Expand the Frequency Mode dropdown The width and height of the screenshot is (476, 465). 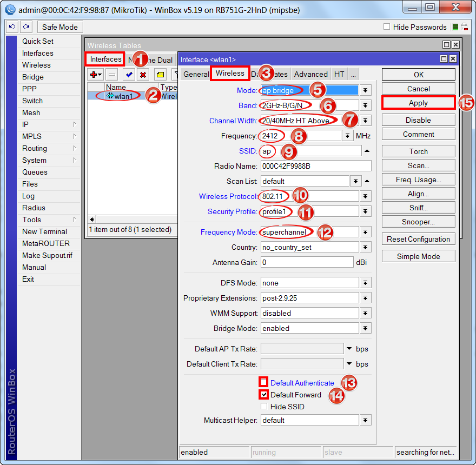pos(366,232)
